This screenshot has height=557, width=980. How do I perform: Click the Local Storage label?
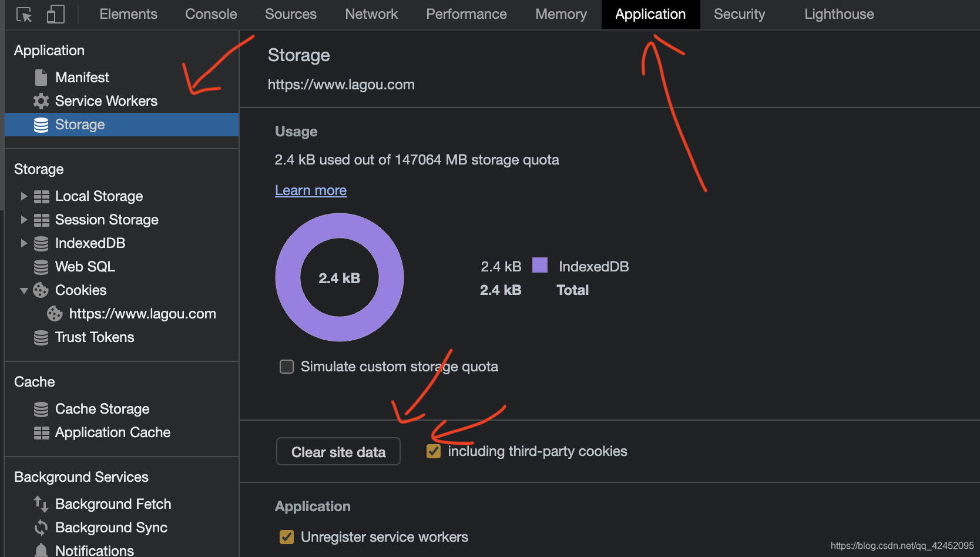[99, 196]
